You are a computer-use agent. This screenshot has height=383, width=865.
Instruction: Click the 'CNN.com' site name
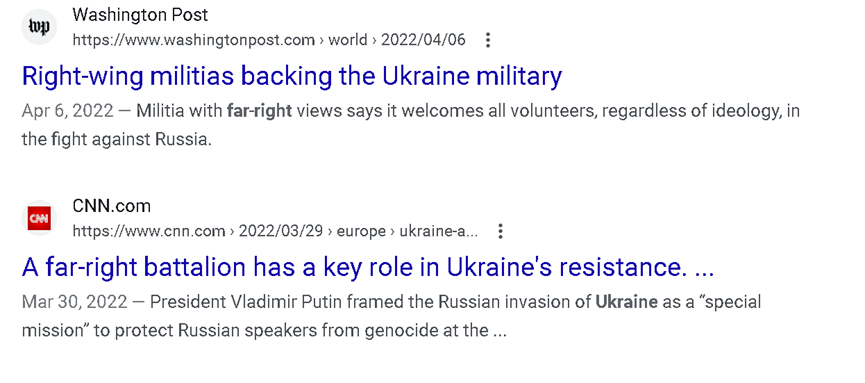tap(111, 206)
